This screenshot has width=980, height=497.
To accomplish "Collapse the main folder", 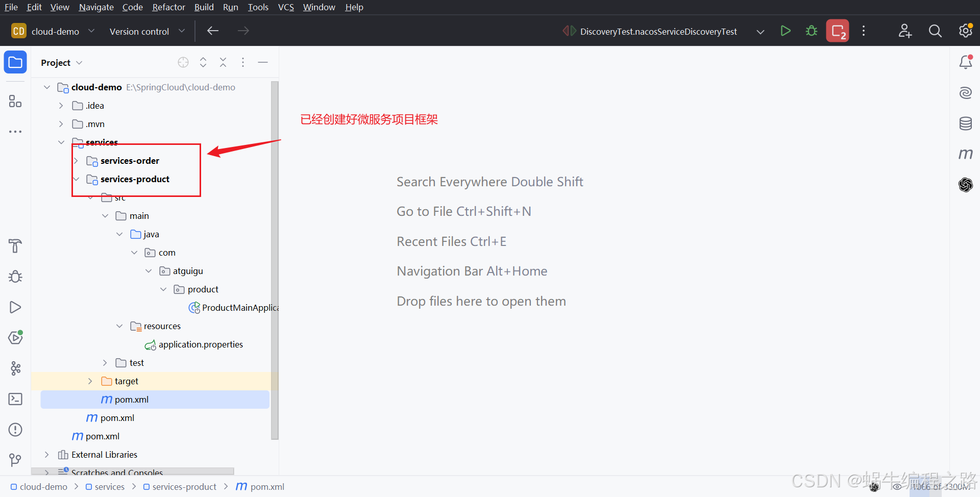I will pos(105,216).
